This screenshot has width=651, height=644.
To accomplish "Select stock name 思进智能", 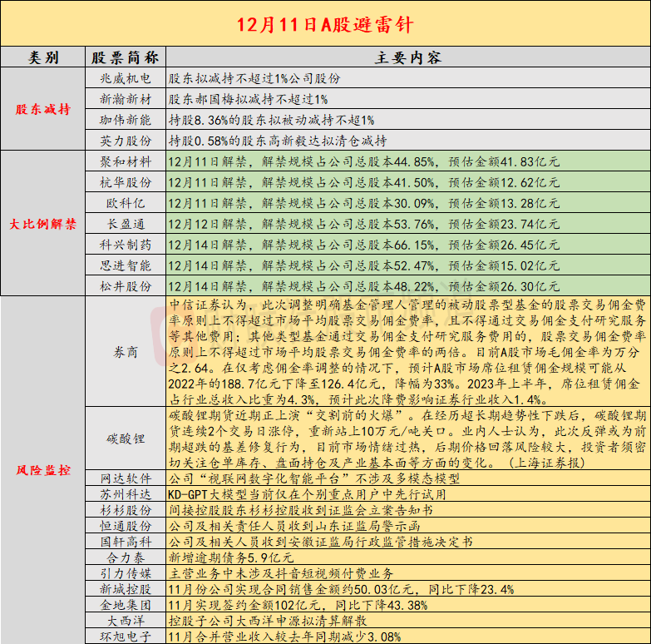I will 126,265.
